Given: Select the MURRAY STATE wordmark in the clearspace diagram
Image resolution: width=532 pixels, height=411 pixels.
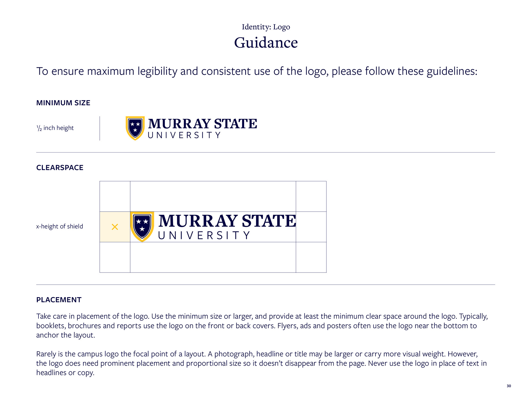Looking at the screenshot, I should [x=227, y=221].
